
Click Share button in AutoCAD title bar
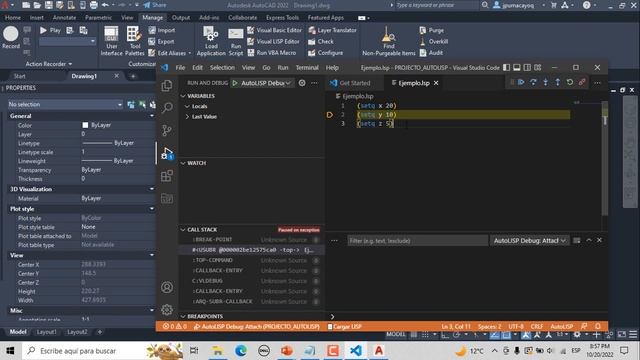pos(155,5)
